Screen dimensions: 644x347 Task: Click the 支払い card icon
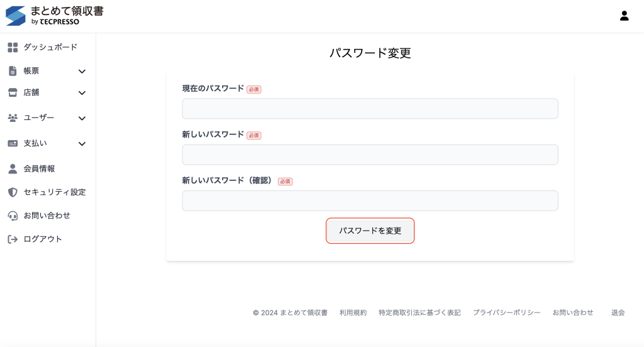pyautogui.click(x=13, y=143)
